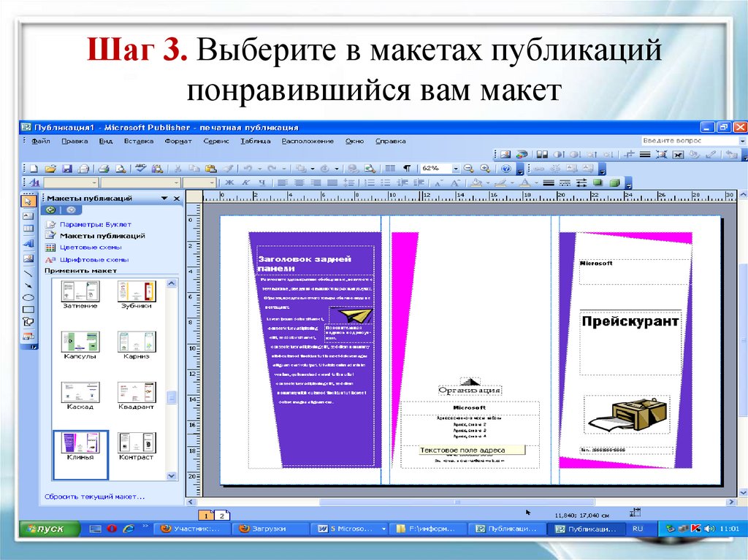Image resolution: width=748 pixels, height=560 pixels.
Task: Select the Insert Table tool in Objects toolbar
Action: point(28,229)
